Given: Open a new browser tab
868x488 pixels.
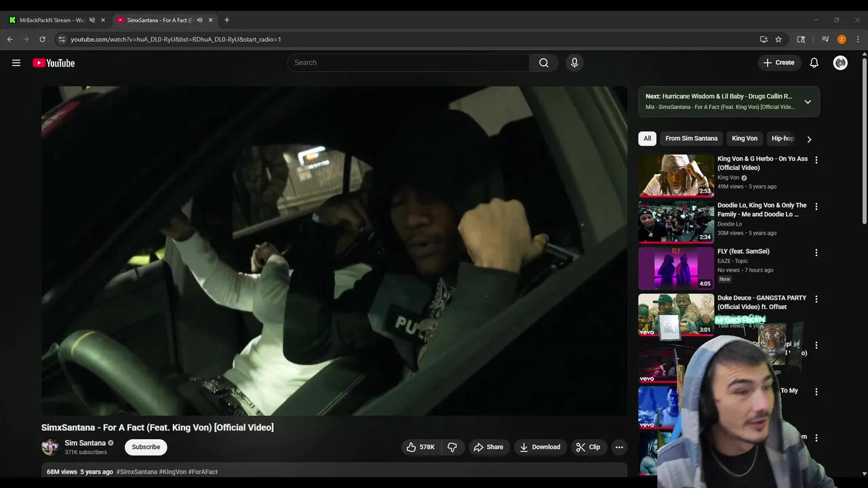Looking at the screenshot, I should coord(226,20).
